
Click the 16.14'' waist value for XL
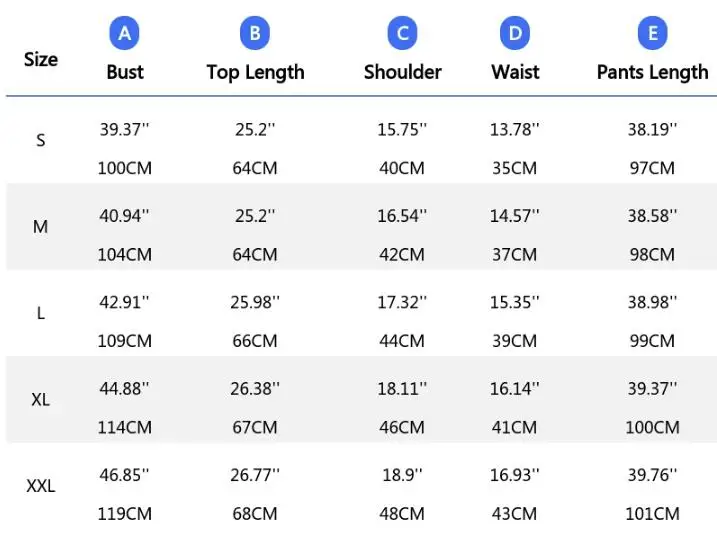tap(515, 389)
